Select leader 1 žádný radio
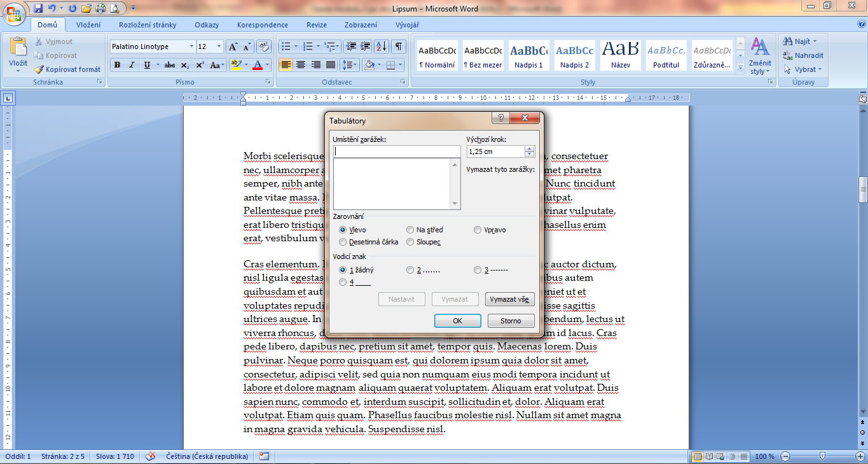This screenshot has width=868, height=464. pos(343,270)
